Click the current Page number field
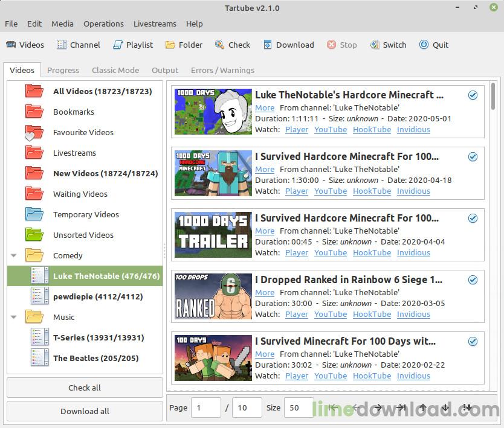The height and width of the screenshot is (428, 504). coord(205,407)
